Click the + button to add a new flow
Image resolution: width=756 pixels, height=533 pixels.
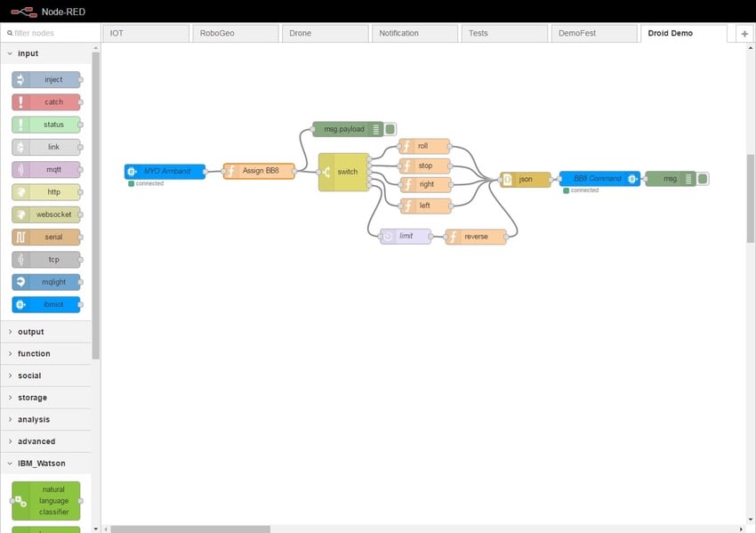[744, 32]
